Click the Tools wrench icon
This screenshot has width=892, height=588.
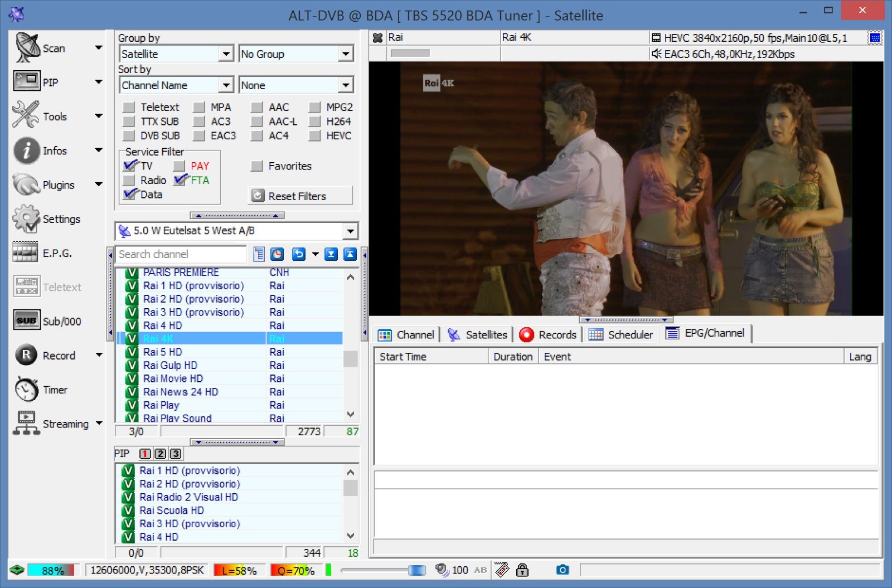click(26, 115)
